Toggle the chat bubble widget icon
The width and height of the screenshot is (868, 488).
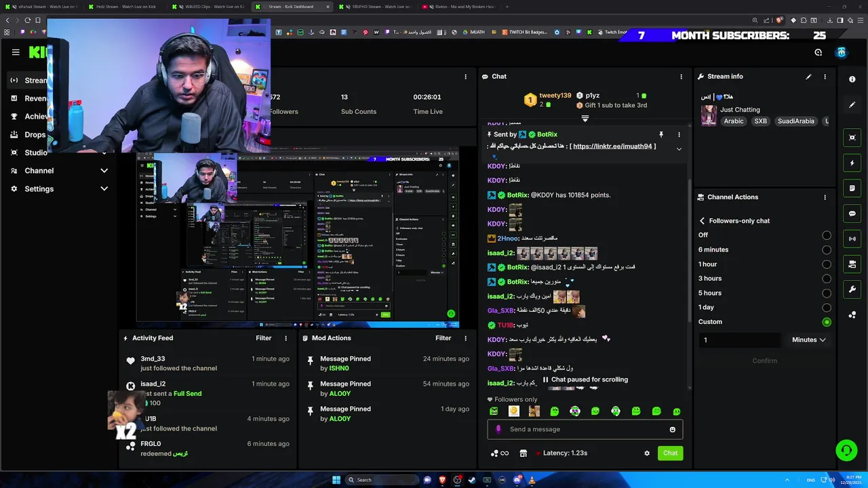pyautogui.click(x=852, y=213)
